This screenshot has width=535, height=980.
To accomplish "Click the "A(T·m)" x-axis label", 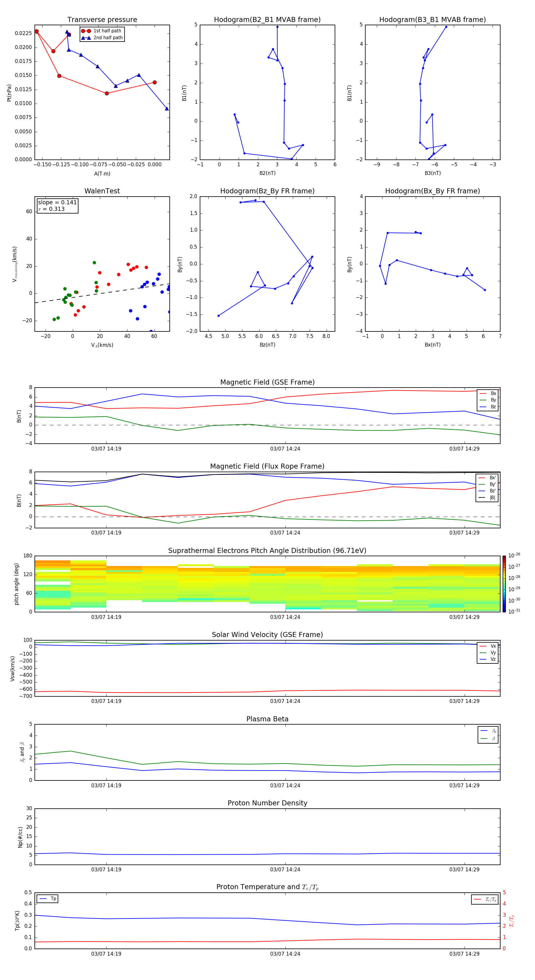I will (x=102, y=173).
